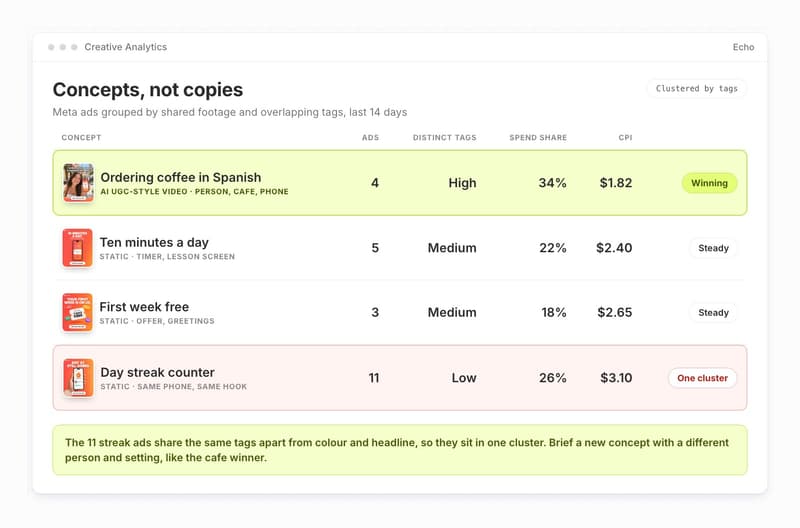Click the 22% spend share value
This screenshot has width=800, height=528.
pyautogui.click(x=553, y=248)
